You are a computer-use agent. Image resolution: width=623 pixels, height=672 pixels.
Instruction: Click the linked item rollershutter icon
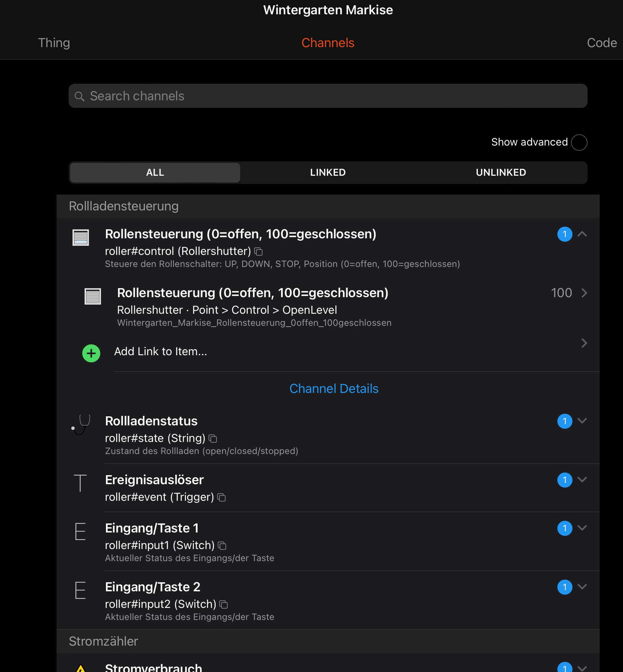point(93,296)
